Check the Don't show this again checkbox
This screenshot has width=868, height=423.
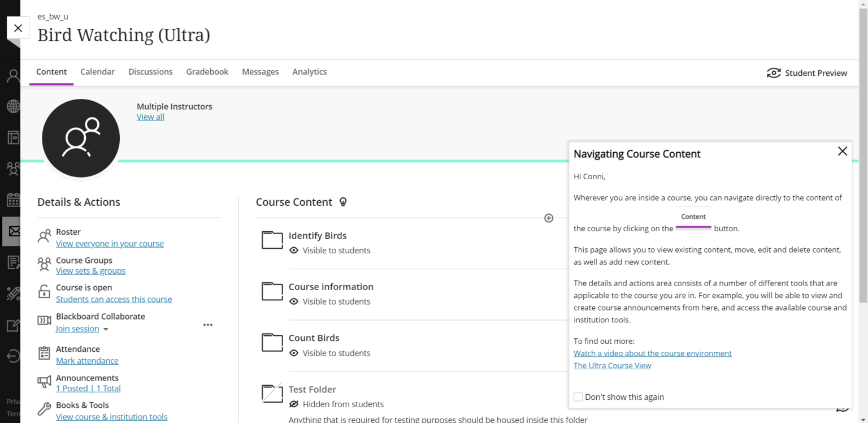point(578,397)
